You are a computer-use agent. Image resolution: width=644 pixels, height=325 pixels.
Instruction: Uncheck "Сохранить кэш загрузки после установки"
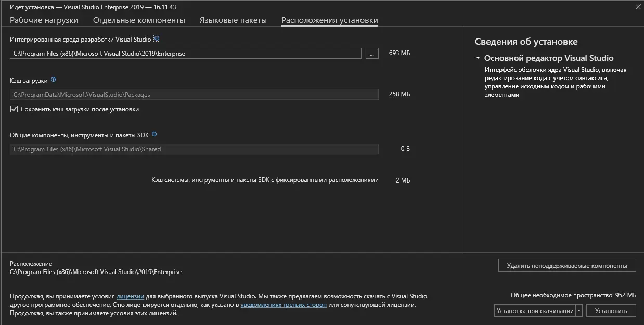pyautogui.click(x=14, y=109)
